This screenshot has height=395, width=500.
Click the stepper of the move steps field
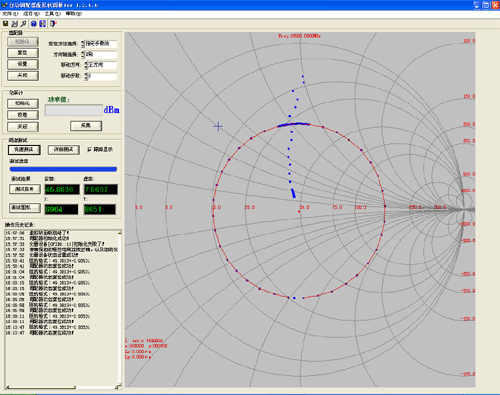(86, 76)
